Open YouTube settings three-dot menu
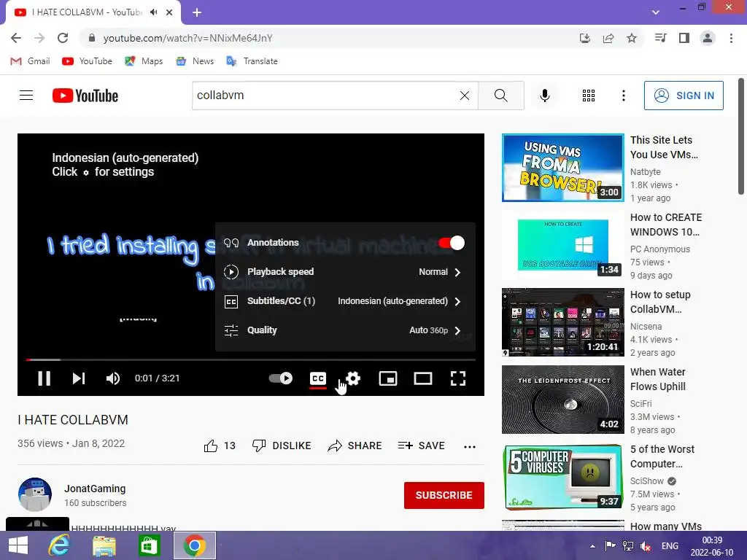This screenshot has height=560, width=747. (623, 96)
